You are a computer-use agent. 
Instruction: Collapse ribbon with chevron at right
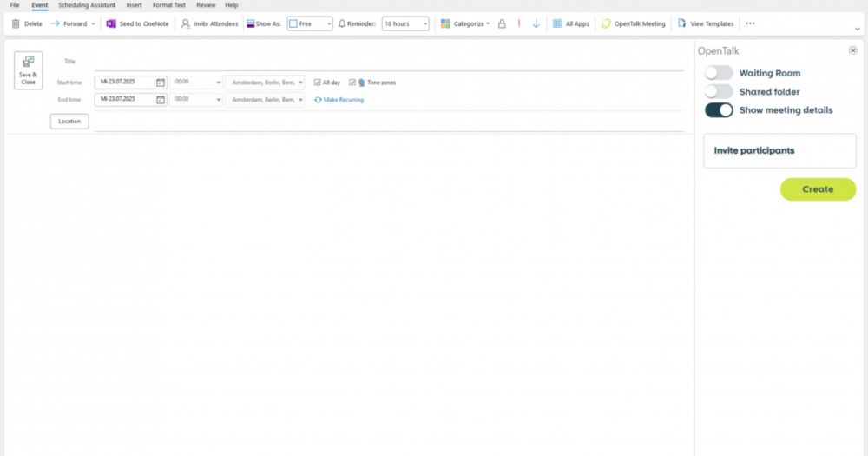pyautogui.click(x=857, y=29)
